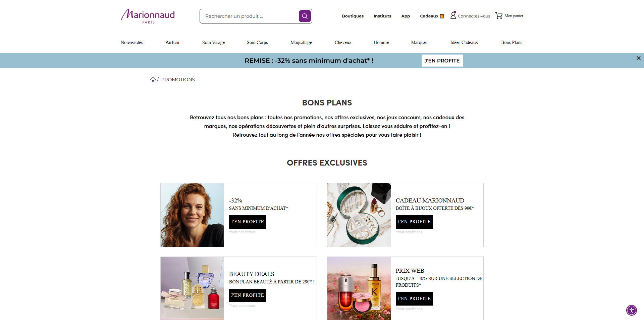Click the 'BEAUTY DEALS' offer title
The height and width of the screenshot is (320, 644).
click(x=252, y=274)
